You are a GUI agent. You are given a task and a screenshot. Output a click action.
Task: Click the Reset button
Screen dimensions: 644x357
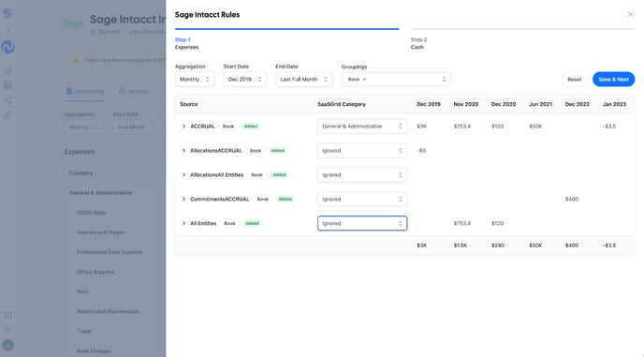click(x=574, y=80)
